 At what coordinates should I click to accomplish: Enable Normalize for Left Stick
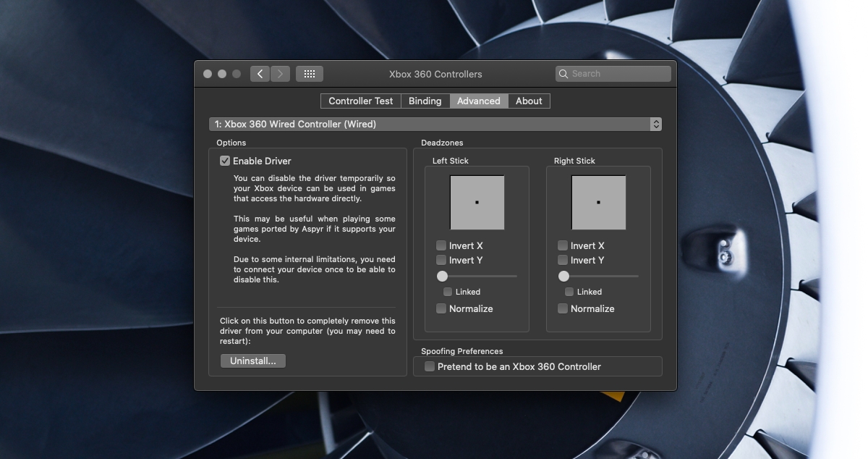click(441, 308)
